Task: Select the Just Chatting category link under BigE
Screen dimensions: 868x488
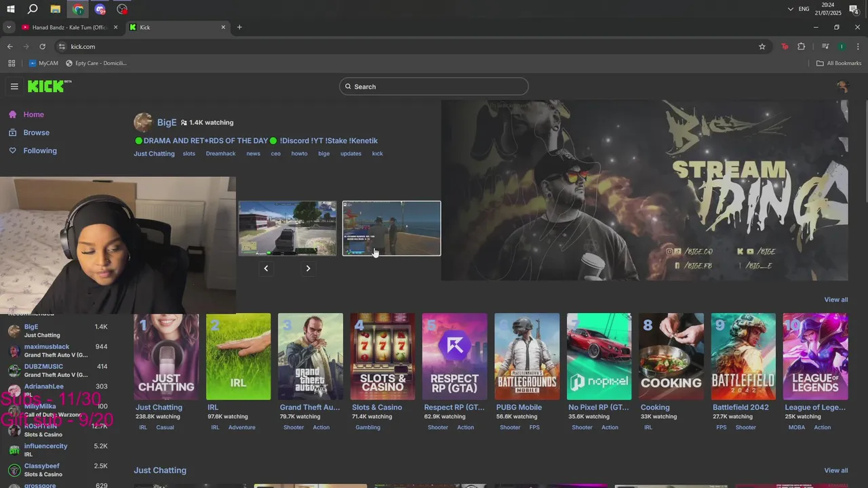Action: pos(154,154)
